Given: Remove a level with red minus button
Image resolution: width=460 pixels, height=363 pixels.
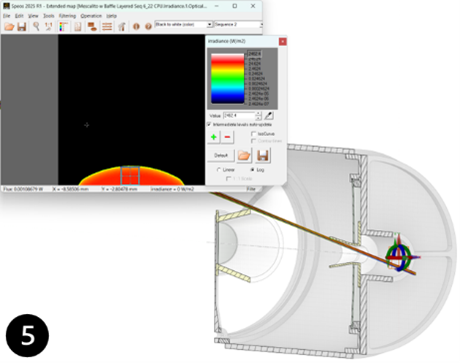Looking at the screenshot, I should (x=227, y=137).
